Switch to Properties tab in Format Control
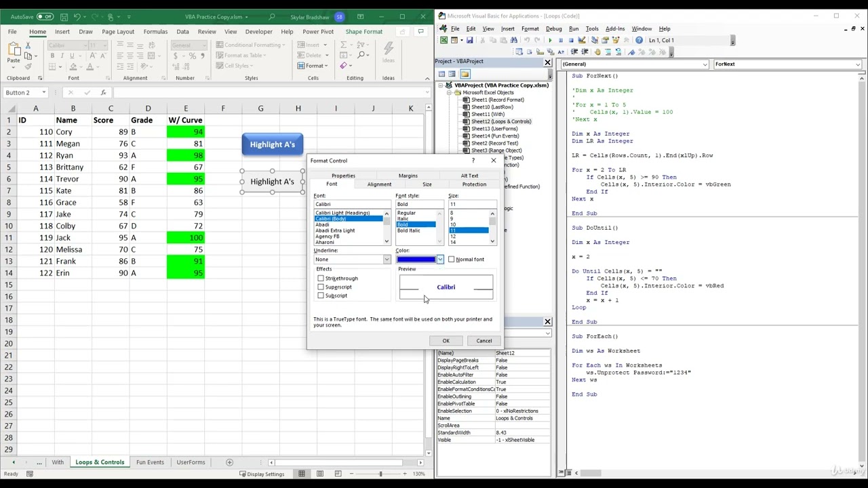Viewport: 868px width, 488px height. click(343, 176)
